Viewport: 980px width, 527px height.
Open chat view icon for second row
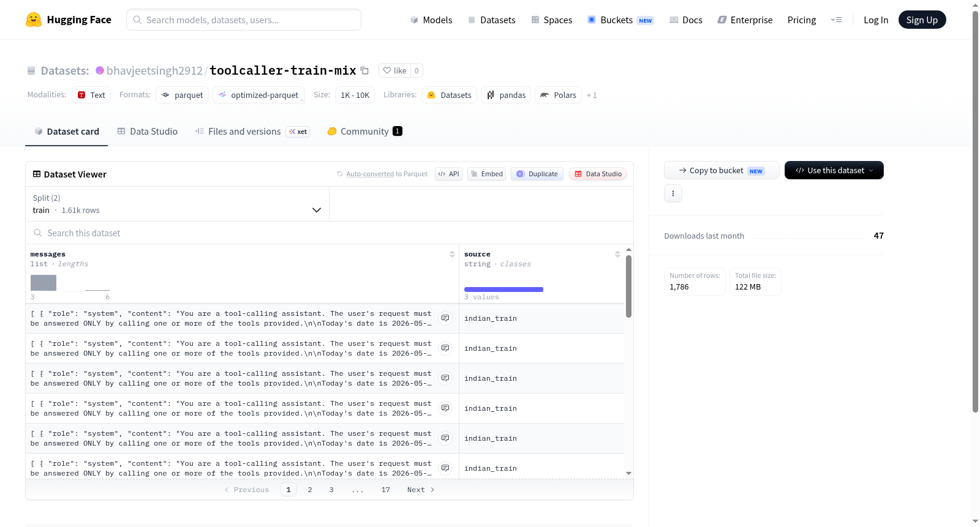445,348
